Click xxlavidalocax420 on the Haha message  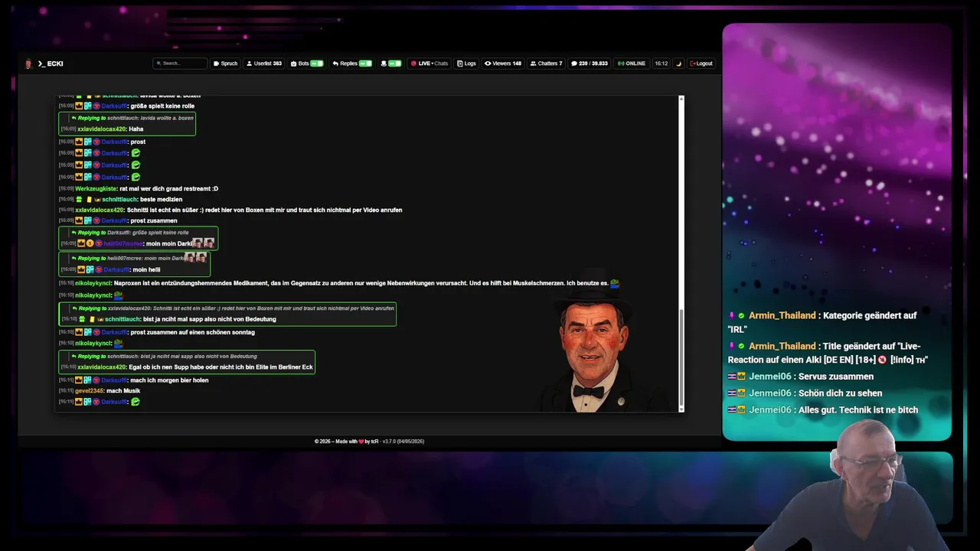[x=102, y=129]
